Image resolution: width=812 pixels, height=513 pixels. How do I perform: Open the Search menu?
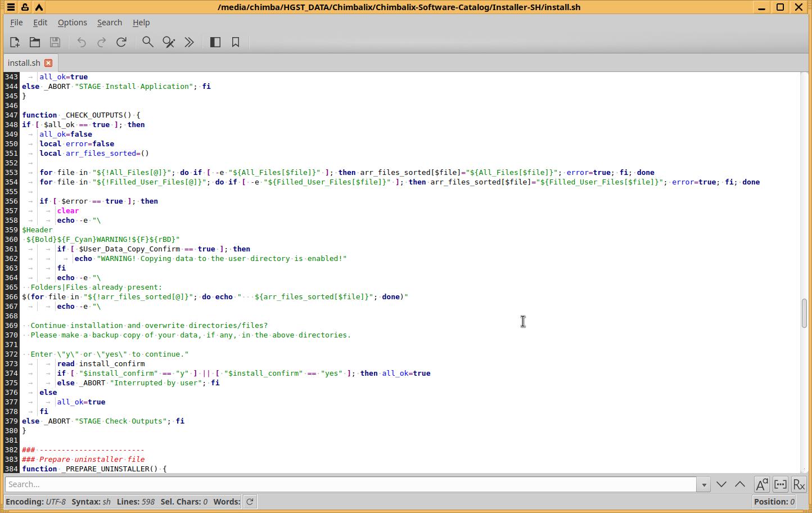point(109,22)
